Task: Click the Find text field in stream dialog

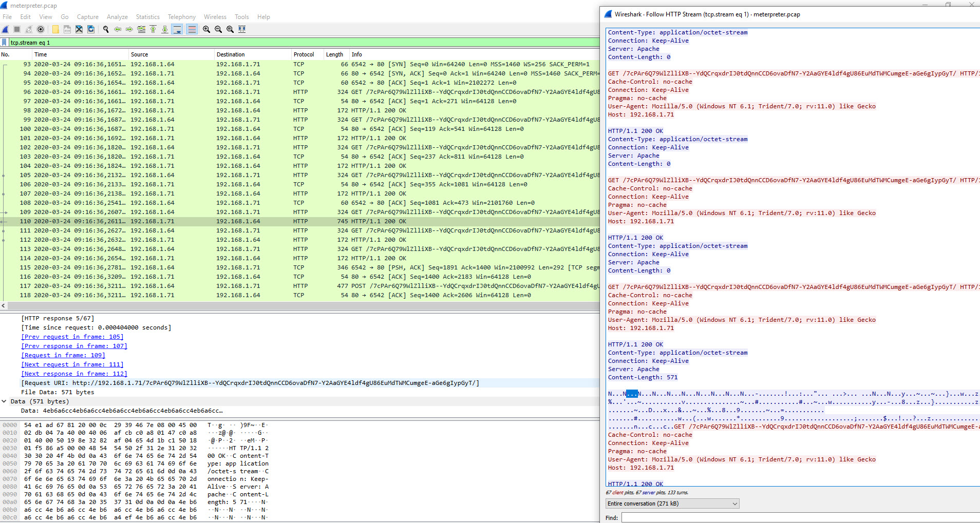Action: (x=801, y=518)
